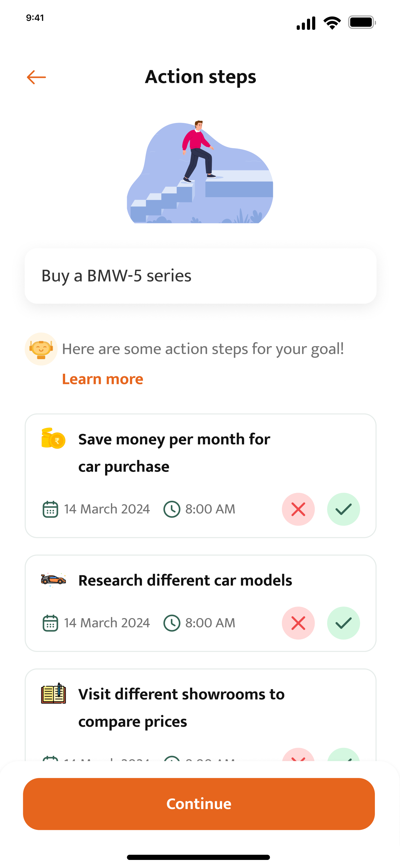Tap the stair-climbing man illustration
This screenshot has width=400, height=868.
point(200,172)
